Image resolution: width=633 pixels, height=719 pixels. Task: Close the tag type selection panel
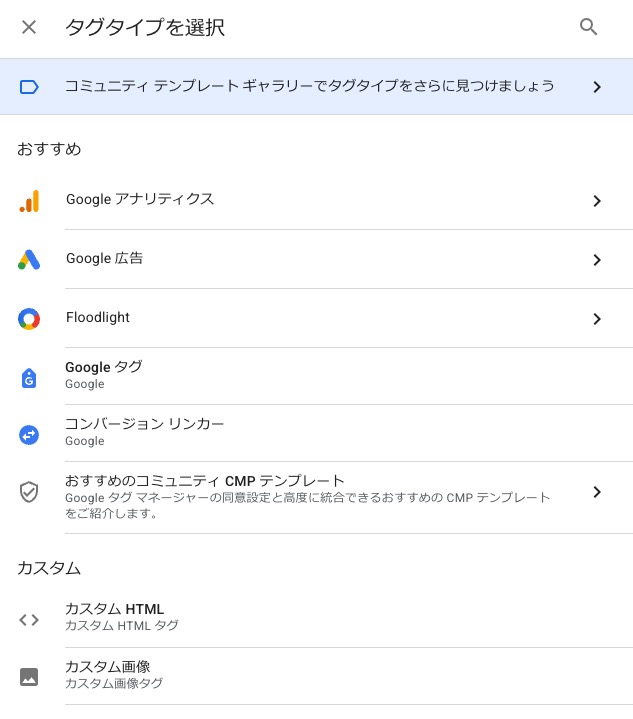pos(29,27)
